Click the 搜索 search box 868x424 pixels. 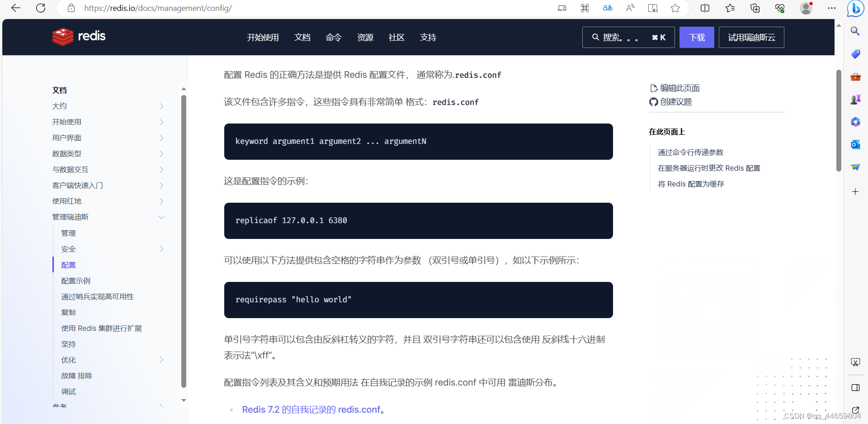coord(628,37)
